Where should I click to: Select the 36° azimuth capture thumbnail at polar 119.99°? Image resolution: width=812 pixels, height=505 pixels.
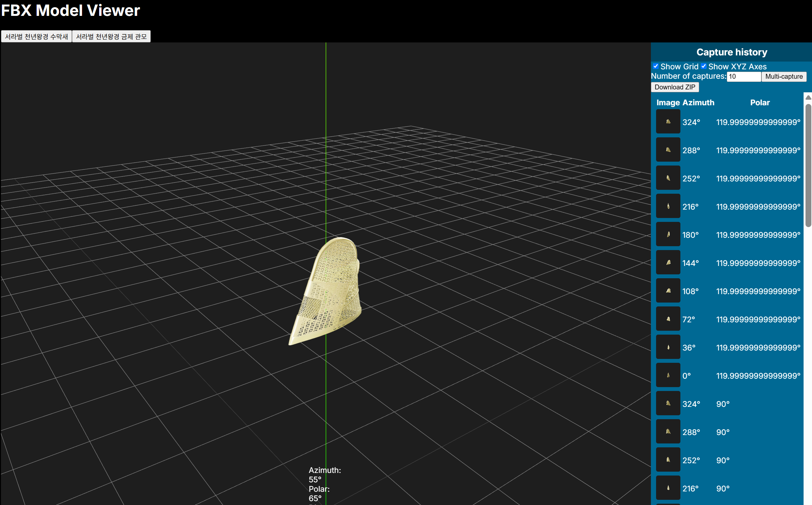coord(668,347)
